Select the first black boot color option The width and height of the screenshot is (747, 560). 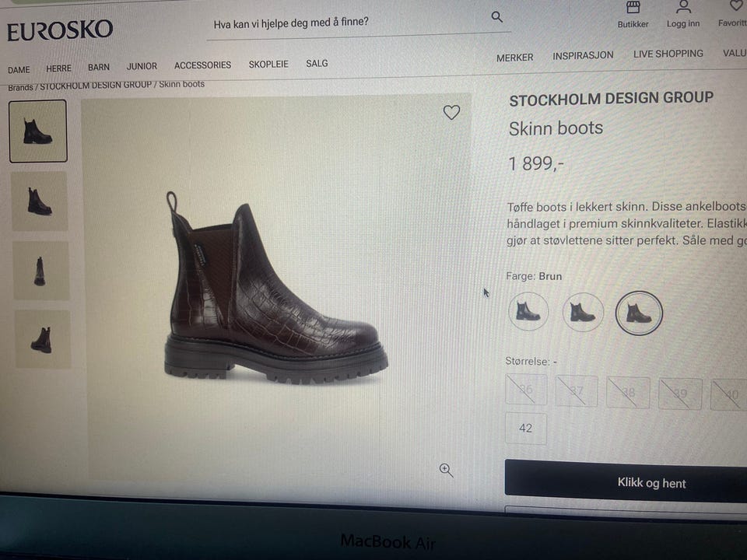pos(528,312)
